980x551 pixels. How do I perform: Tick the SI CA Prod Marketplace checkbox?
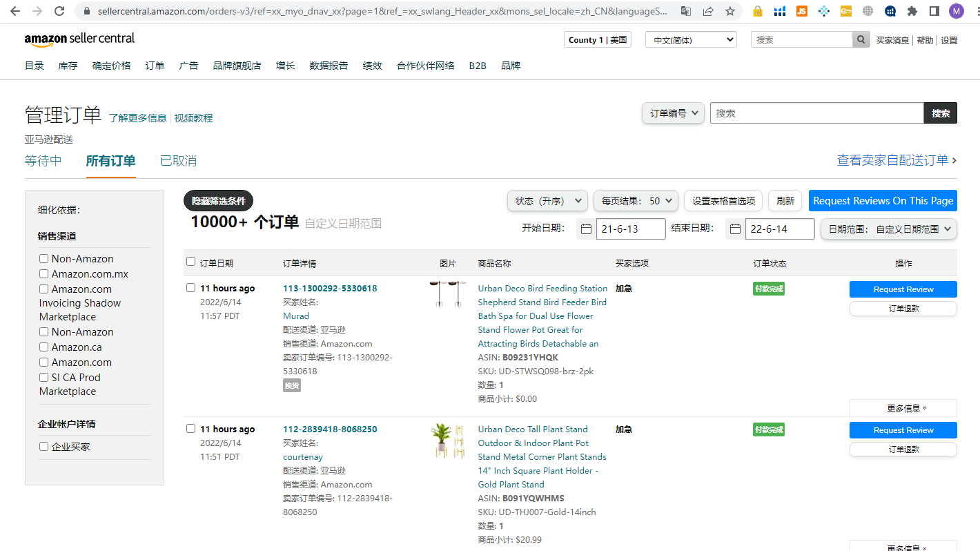pyautogui.click(x=44, y=378)
